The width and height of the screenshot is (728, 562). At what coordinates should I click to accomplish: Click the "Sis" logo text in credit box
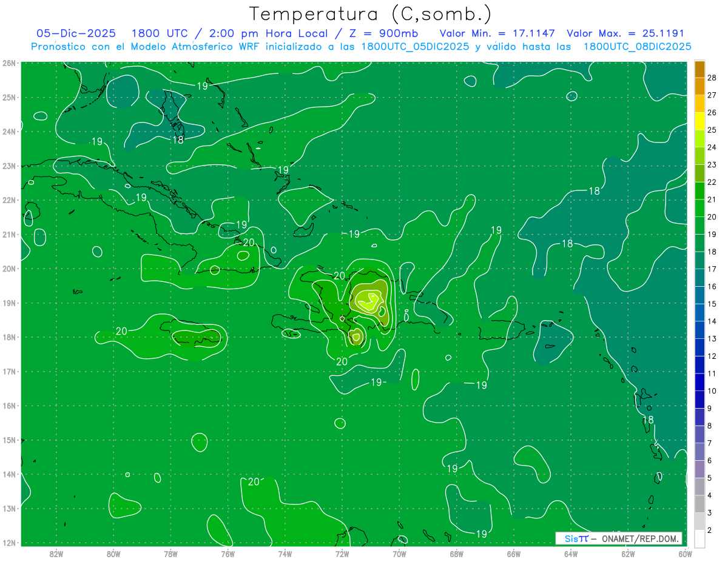[571, 538]
